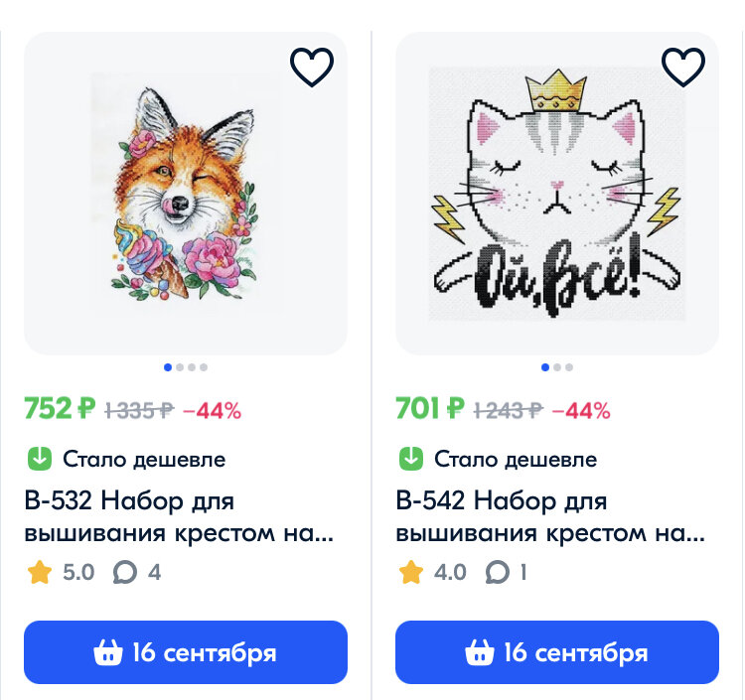This screenshot has height=700, width=745.
Task: Open the 4 reviews comment icon
Action: (125, 572)
